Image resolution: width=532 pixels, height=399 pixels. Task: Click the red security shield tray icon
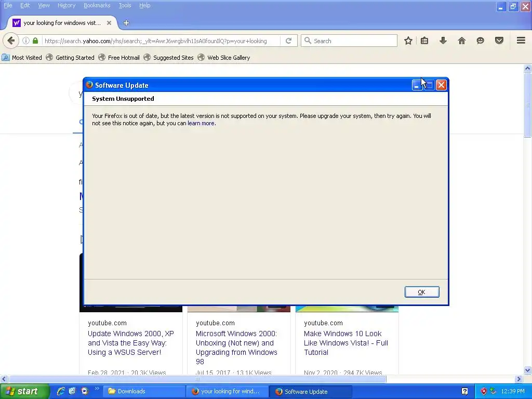(x=484, y=392)
